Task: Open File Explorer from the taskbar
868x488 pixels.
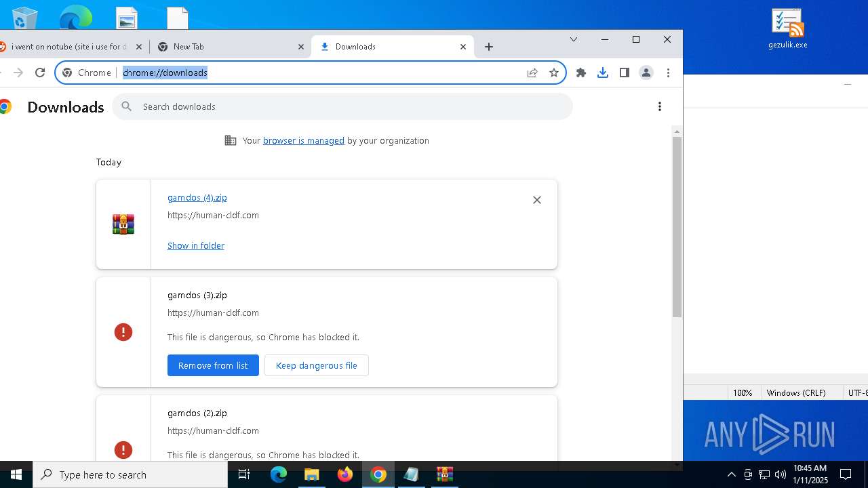Action: (312, 474)
